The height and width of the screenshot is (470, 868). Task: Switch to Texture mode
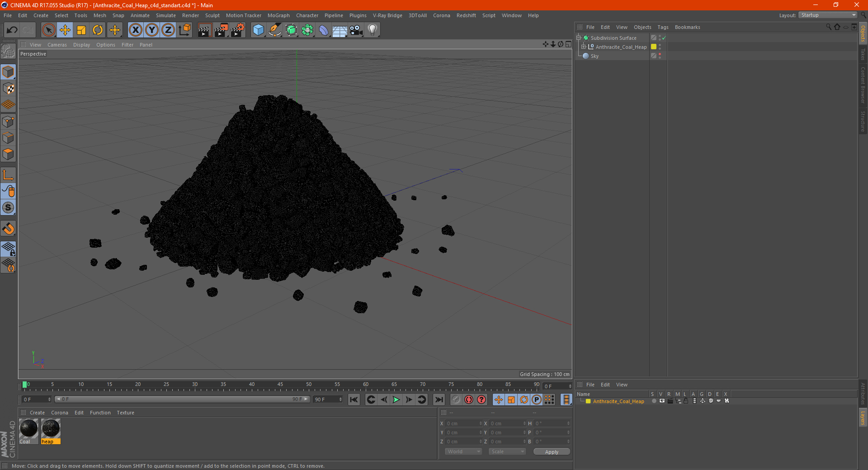[8, 89]
